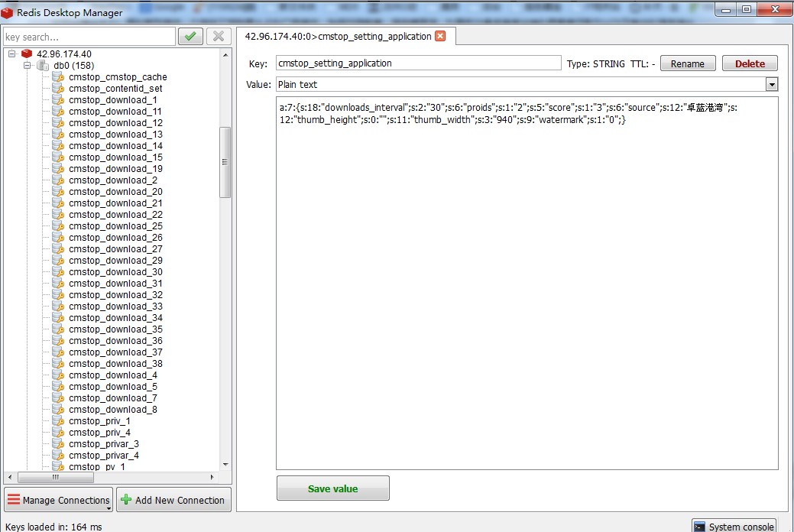Screen dimensions: 794x532
Task: Select key cmstop_privar_4
Action: tap(104, 456)
